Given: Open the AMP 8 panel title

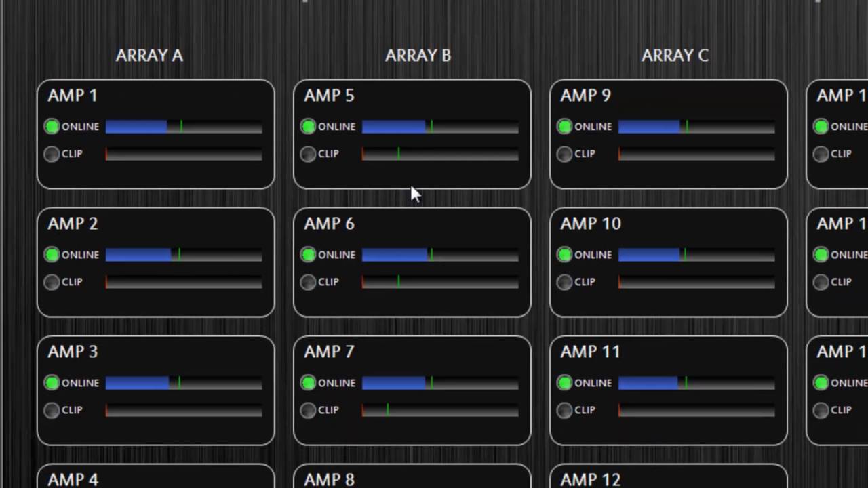Looking at the screenshot, I should click(x=329, y=480).
